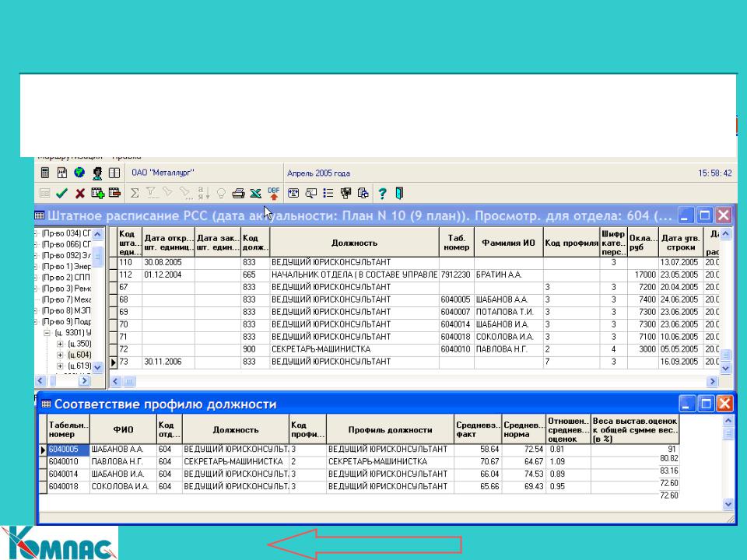Screen dimensions: 747x560
Task: Click Апрель 2005 года period label
Action: coord(318,173)
